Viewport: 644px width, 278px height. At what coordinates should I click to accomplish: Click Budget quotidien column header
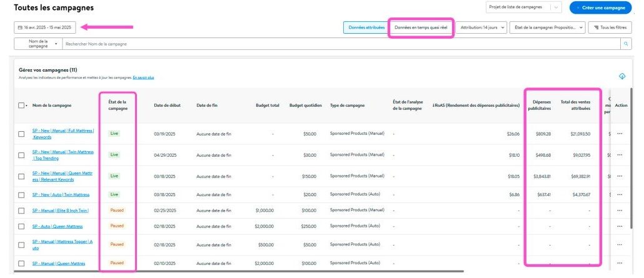click(x=306, y=106)
